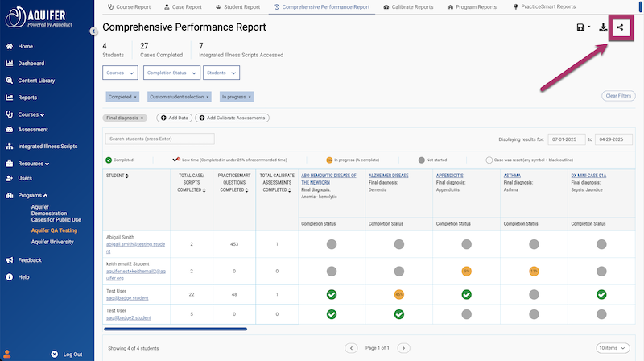
Task: Open the Students filter dropdown
Action: pyautogui.click(x=221, y=73)
